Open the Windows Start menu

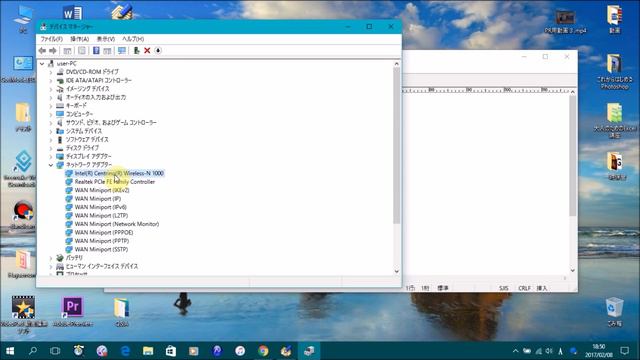[x=10, y=351]
